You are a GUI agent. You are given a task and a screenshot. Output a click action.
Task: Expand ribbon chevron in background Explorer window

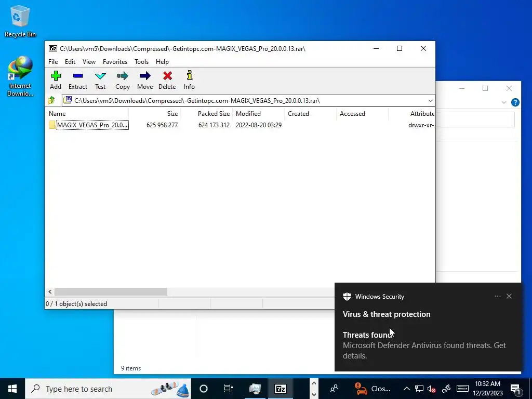tap(504, 102)
